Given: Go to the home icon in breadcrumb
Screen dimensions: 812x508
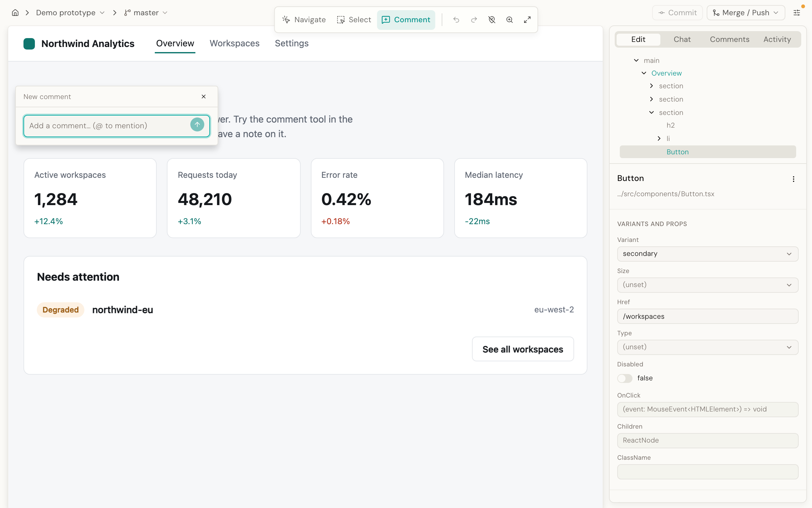Looking at the screenshot, I should 15,13.
